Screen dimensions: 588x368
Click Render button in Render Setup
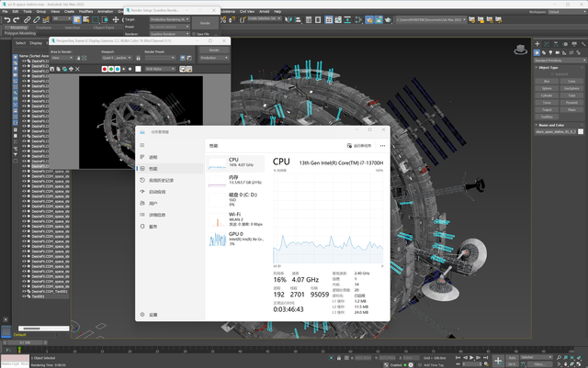(205, 23)
